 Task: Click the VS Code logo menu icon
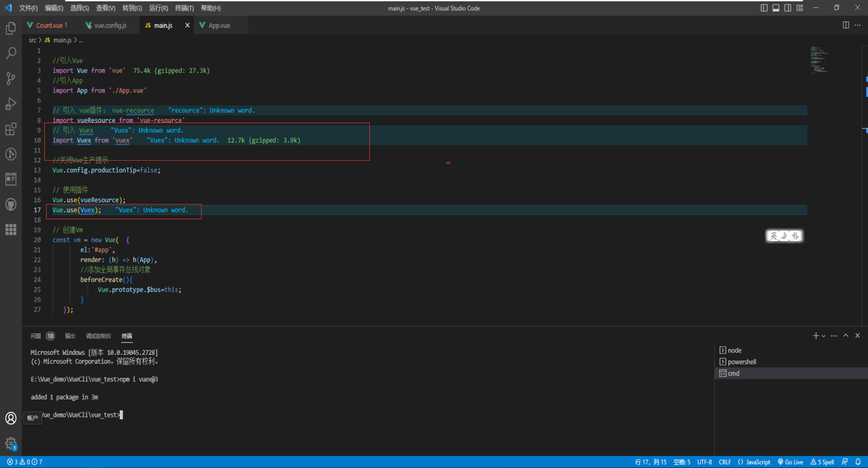pyautogui.click(x=8, y=8)
